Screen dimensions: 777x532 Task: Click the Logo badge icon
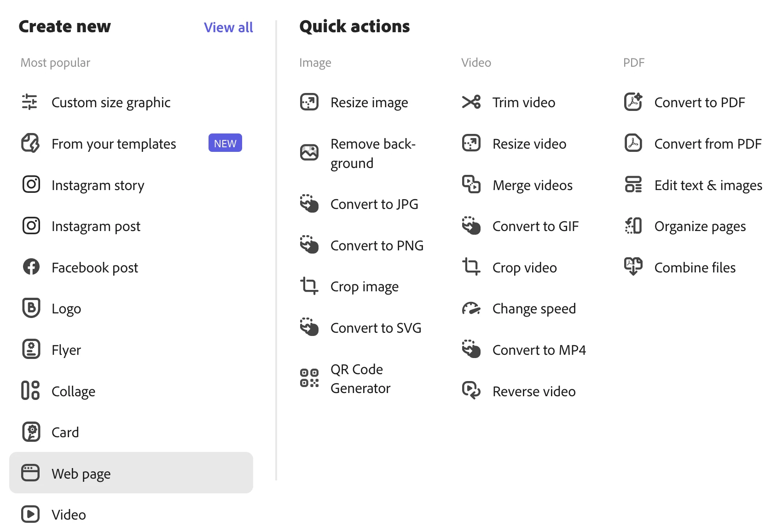click(x=31, y=308)
